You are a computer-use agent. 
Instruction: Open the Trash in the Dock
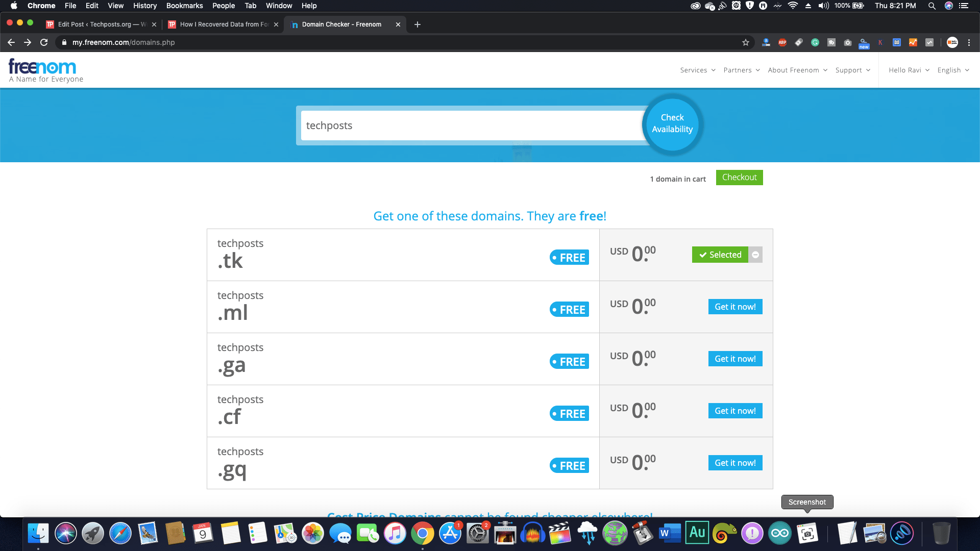click(941, 534)
